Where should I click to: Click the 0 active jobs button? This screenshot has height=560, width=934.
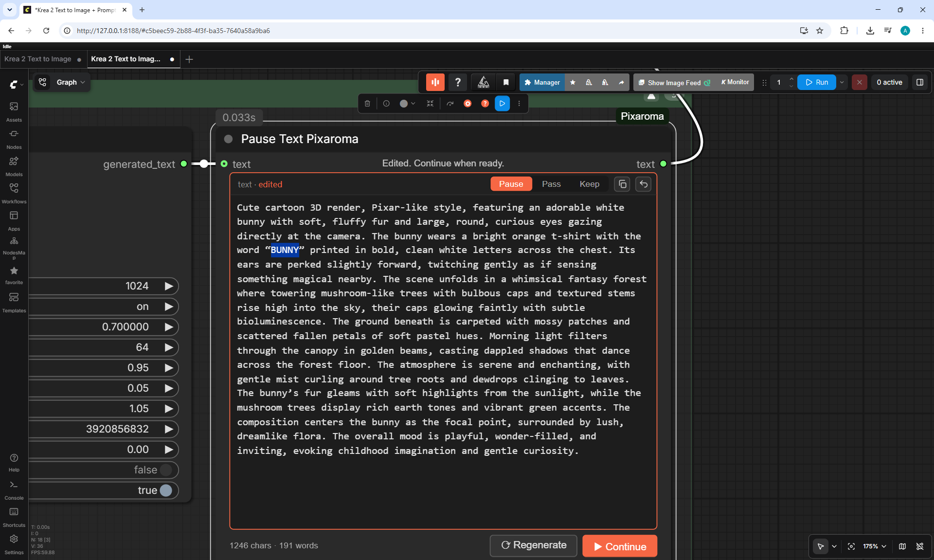889,82
